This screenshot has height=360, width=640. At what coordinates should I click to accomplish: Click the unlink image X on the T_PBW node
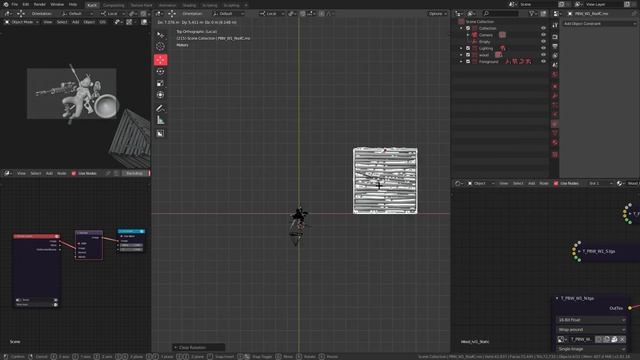[622, 339]
